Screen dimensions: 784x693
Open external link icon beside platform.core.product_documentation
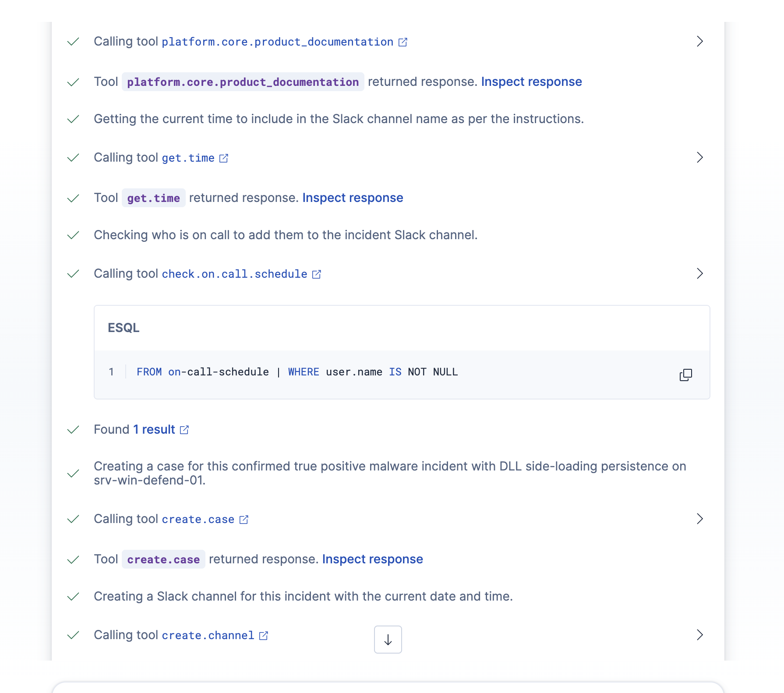click(403, 42)
